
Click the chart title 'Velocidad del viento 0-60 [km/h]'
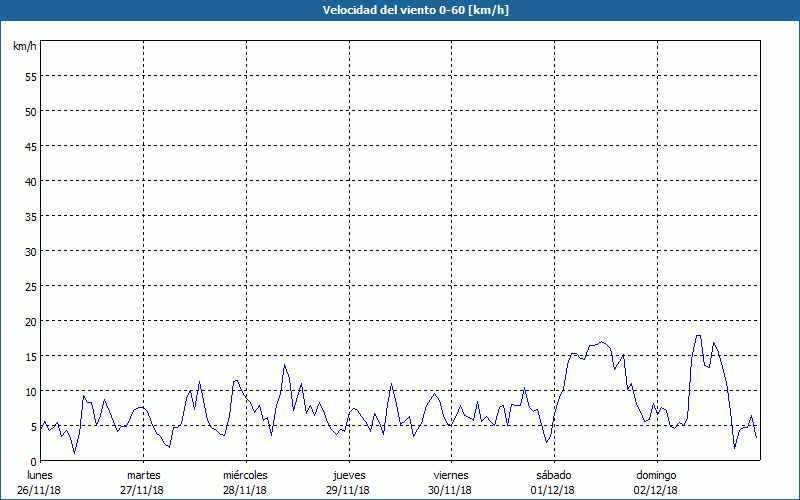[415, 10]
